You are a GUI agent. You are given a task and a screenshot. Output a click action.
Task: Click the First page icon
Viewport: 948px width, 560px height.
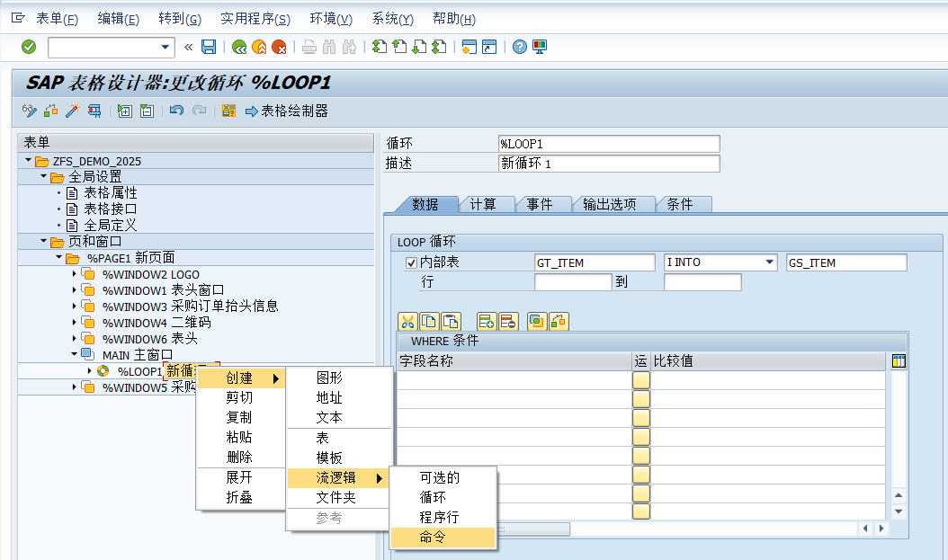tap(379, 47)
